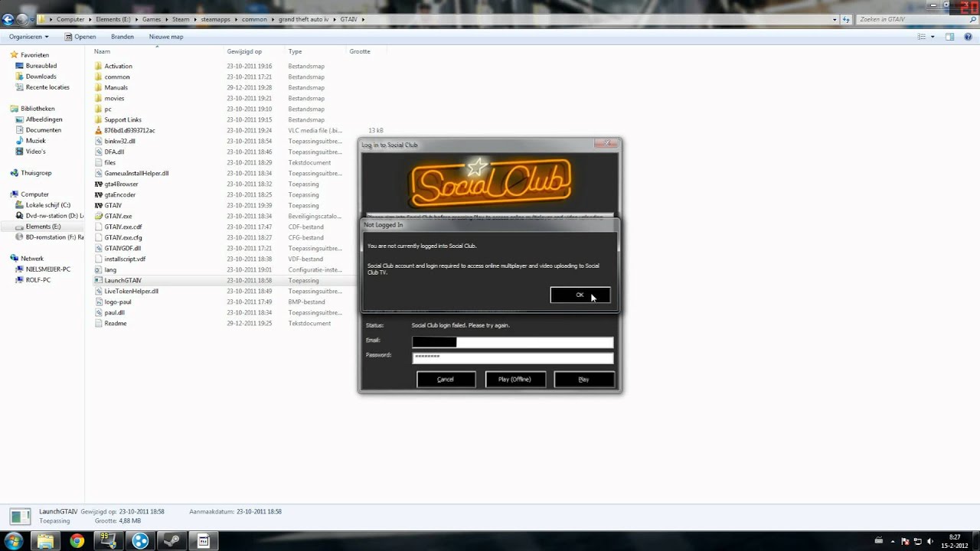The width and height of the screenshot is (980, 551).
Task: Open NIELSMEIJER-PC under Netwerk
Action: click(x=47, y=269)
